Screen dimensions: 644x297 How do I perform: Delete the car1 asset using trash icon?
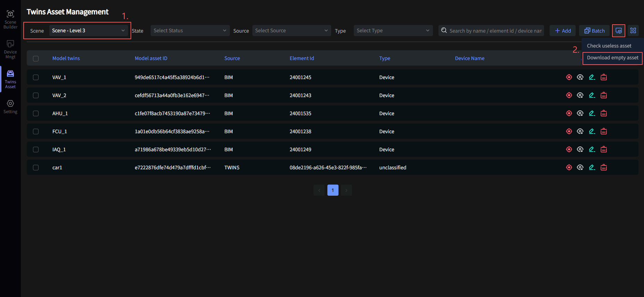pos(604,167)
